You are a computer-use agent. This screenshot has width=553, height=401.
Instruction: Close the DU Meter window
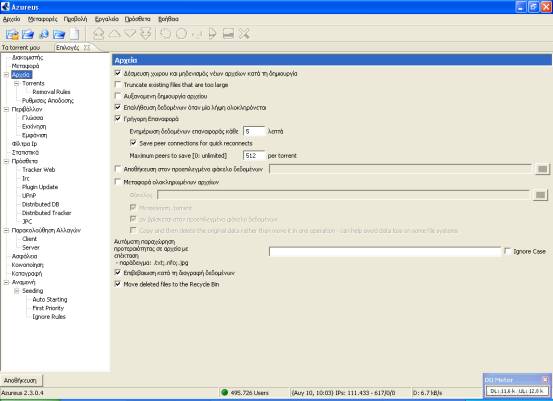pos(545,379)
